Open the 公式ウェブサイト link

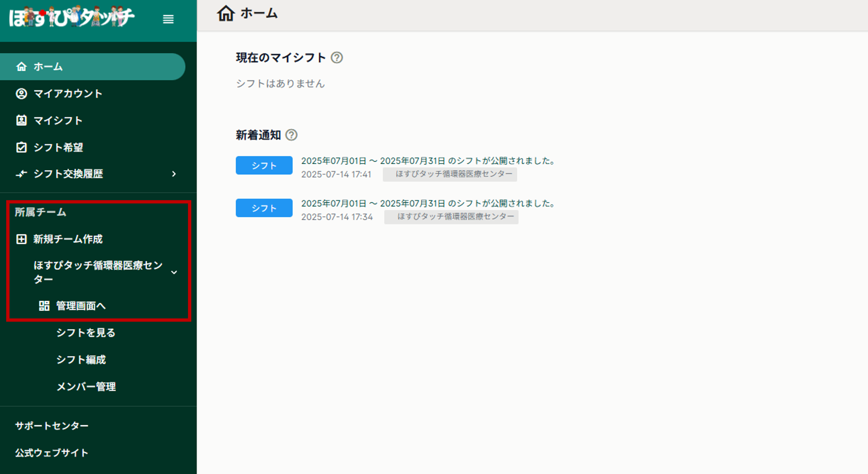click(51, 453)
